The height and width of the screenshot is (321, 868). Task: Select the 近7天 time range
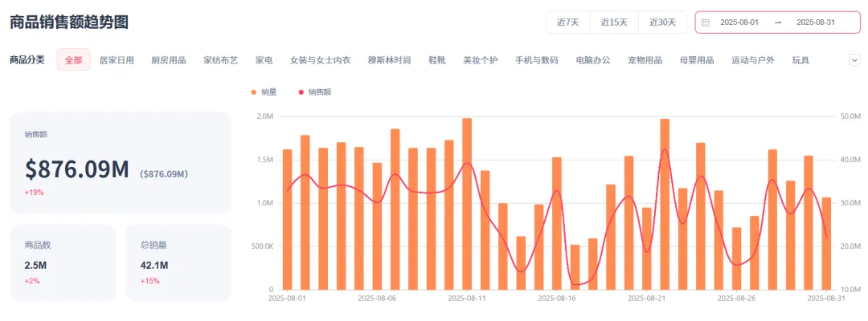click(x=568, y=22)
